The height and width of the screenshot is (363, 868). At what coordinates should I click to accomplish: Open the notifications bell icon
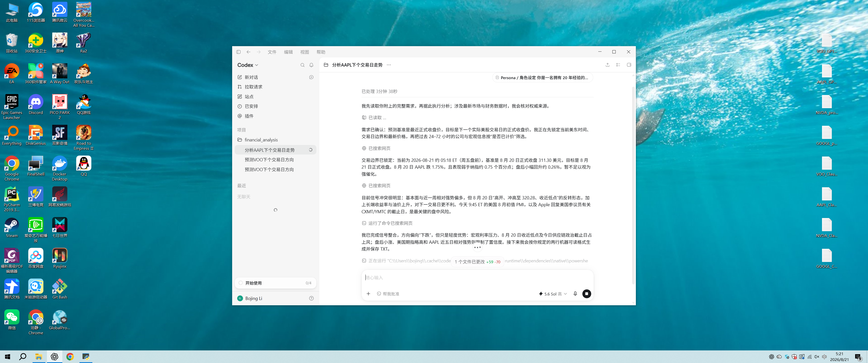click(311, 65)
